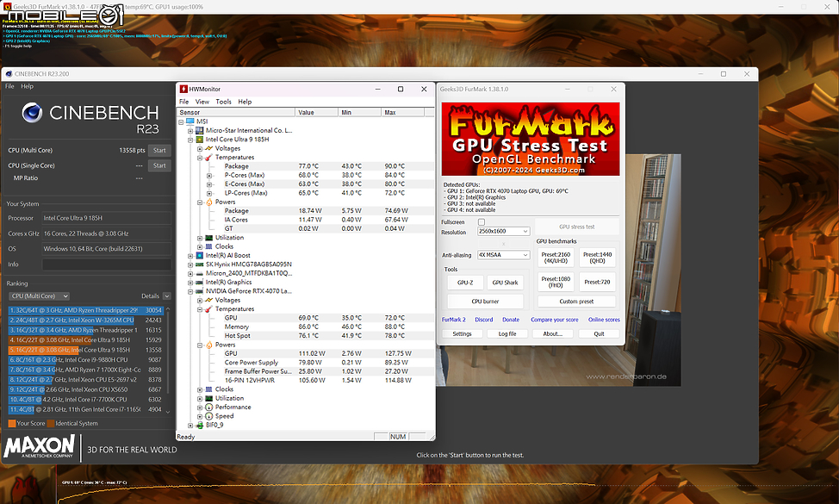Screen dimensions: 839x504
Task: Click the GPU Powers flame icon
Action: (209, 345)
